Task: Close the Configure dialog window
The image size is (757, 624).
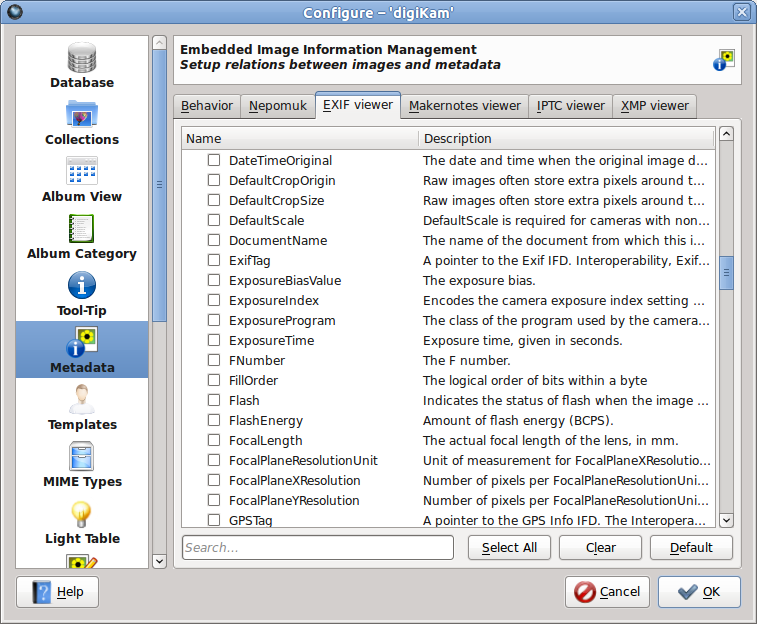Action: coord(742,12)
